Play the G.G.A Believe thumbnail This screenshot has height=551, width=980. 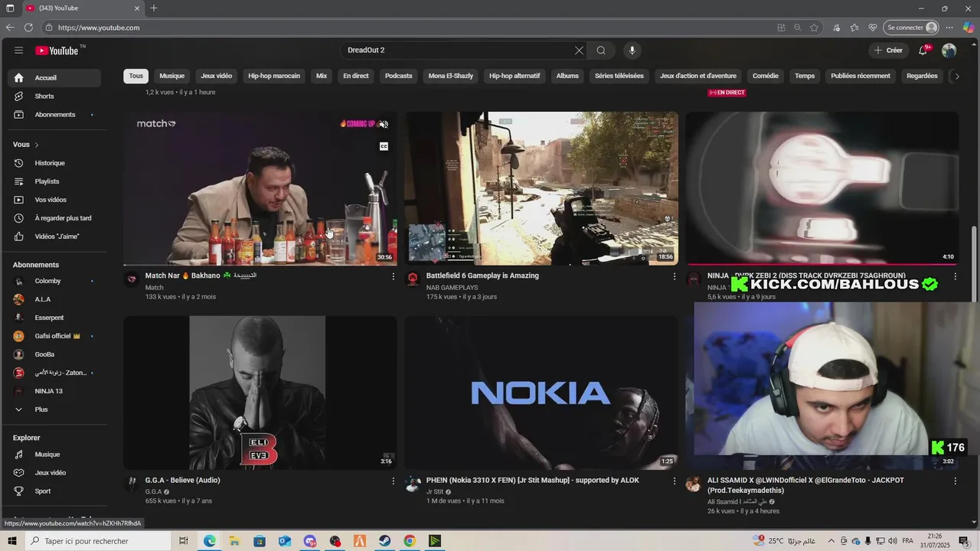(x=260, y=393)
